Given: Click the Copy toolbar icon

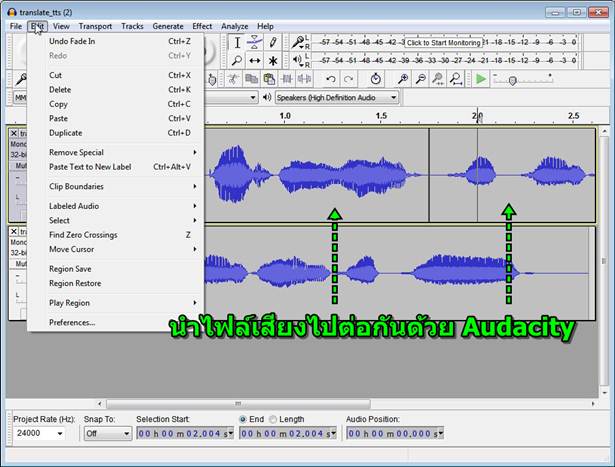Looking at the screenshot, I should click(x=251, y=79).
